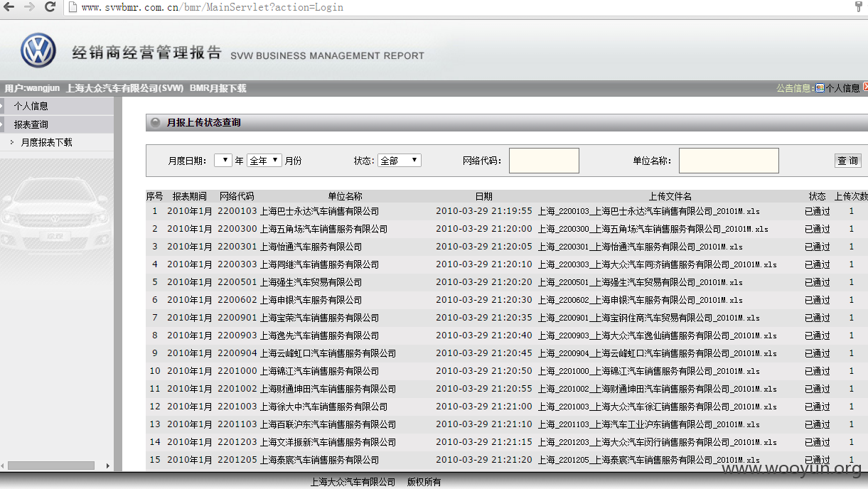Click the date 2010-03-29 21:20:30
This screenshot has width=868, height=489.
[483, 300]
